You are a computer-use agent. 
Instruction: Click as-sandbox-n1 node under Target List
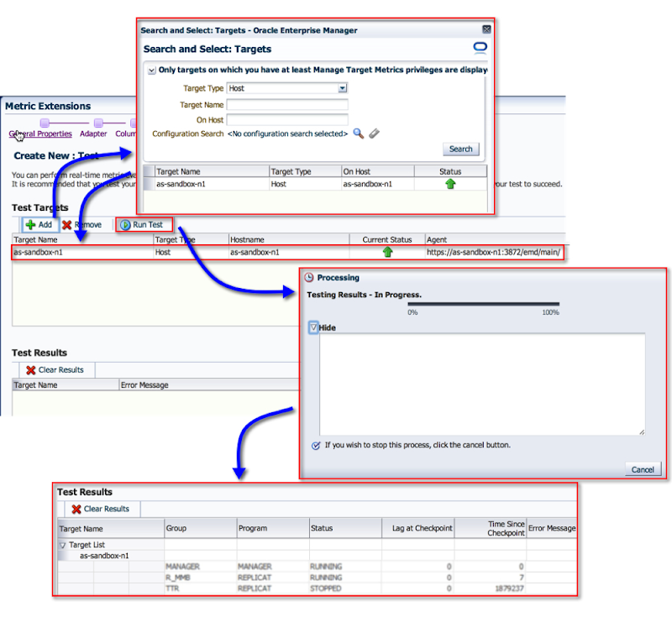(104, 556)
